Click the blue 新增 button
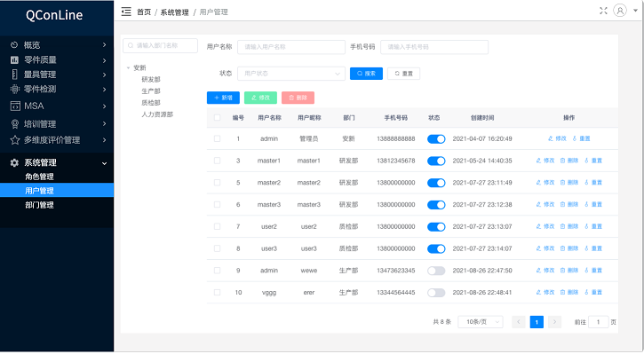Image resolution: width=644 pixels, height=354 pixels. pyautogui.click(x=223, y=98)
